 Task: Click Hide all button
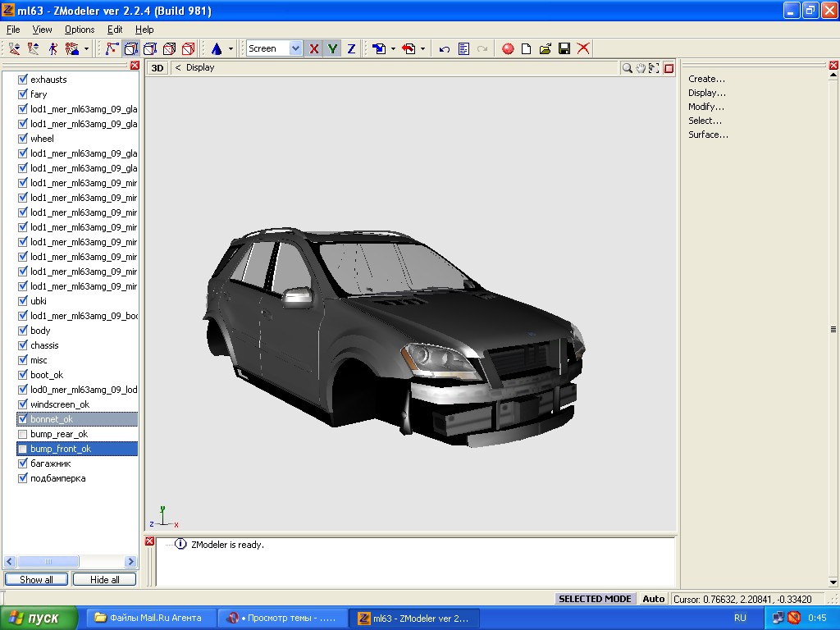[104, 580]
